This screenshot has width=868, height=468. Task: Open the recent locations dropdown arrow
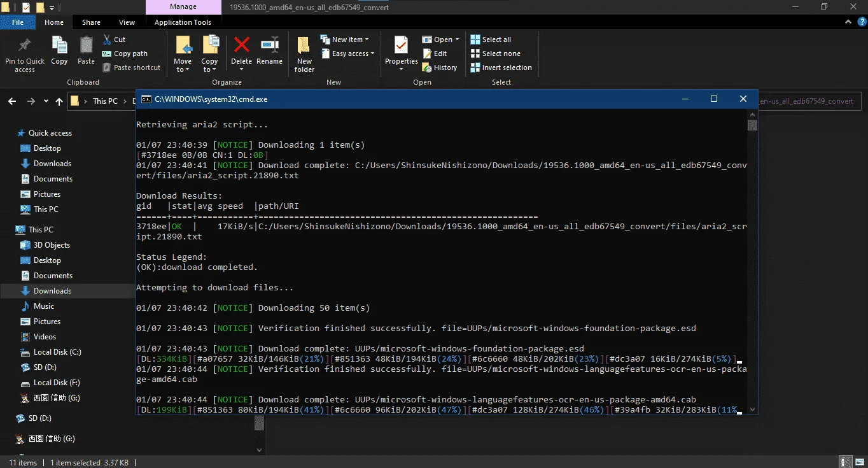(x=46, y=101)
